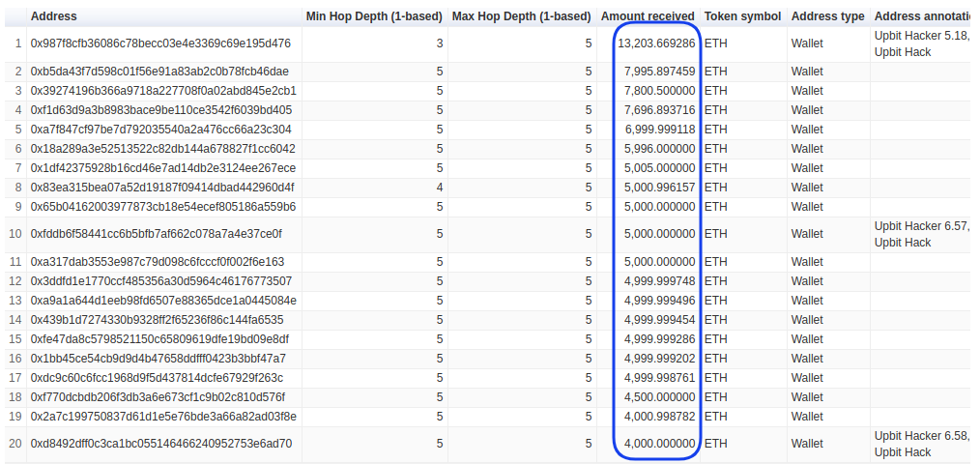This screenshot has height=464, width=980.
Task: Click Min Hop Depth value 4 in row 8
Action: click(x=440, y=188)
